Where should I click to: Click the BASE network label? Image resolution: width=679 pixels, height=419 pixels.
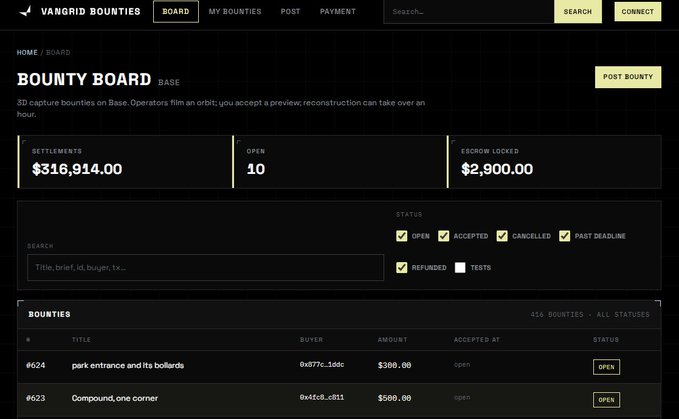coord(169,82)
